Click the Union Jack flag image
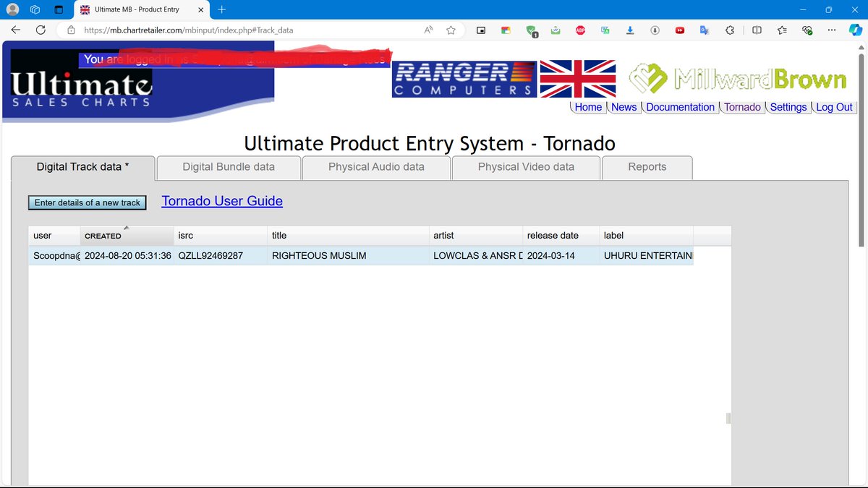 578,78
